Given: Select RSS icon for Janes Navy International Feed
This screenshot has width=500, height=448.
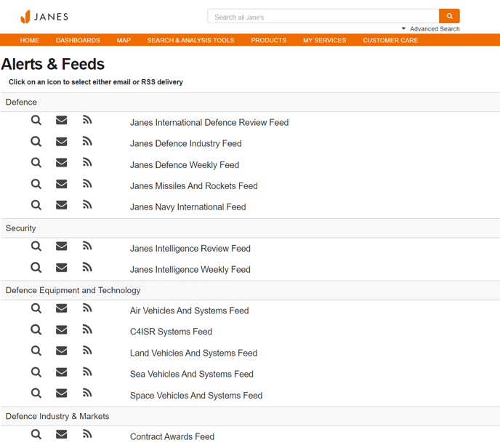Looking at the screenshot, I should tap(87, 204).
